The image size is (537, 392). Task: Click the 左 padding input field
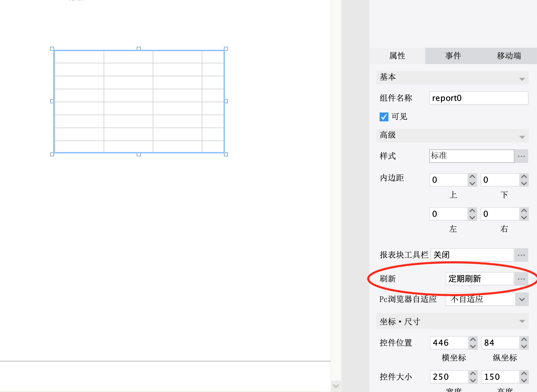click(449, 214)
